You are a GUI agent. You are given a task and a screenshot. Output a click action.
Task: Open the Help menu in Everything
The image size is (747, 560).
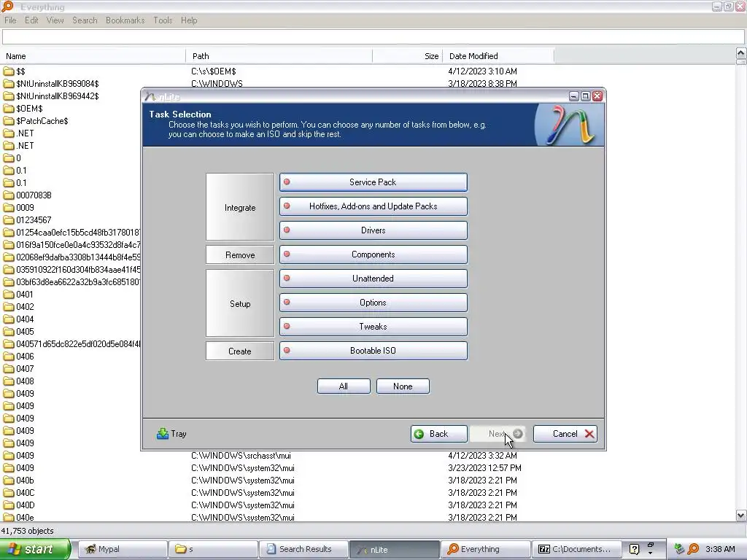pos(189,20)
